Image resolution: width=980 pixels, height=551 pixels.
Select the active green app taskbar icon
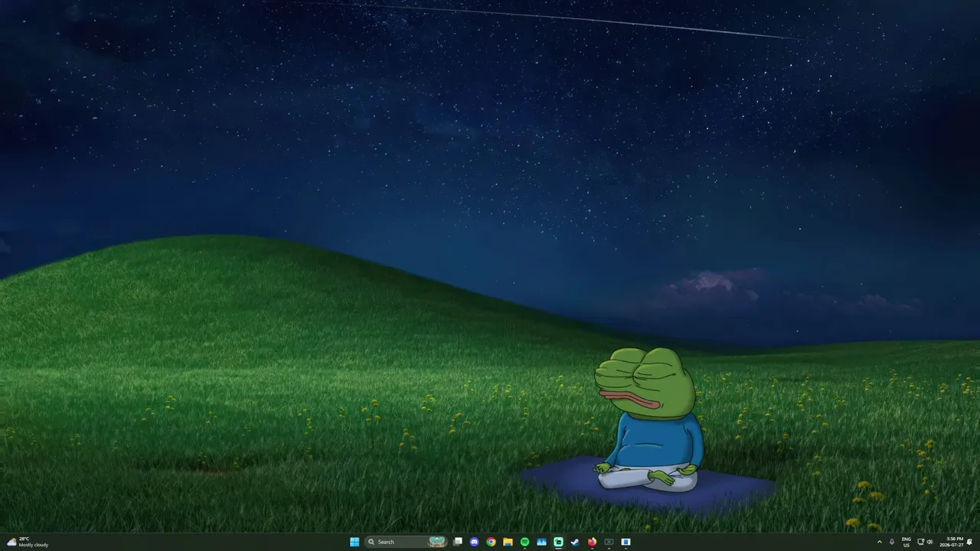(558, 542)
